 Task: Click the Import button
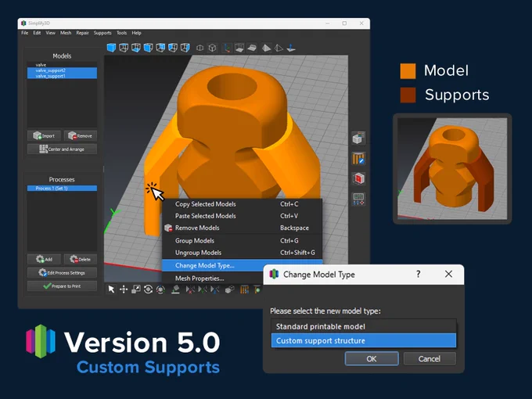[x=44, y=135]
